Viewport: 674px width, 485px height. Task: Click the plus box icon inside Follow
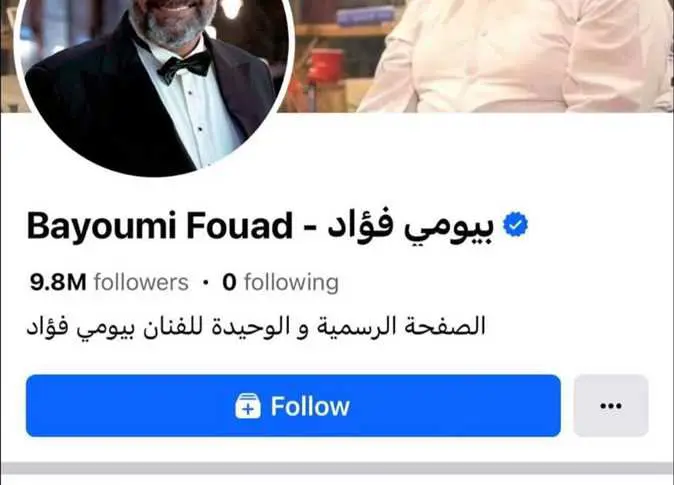248,406
